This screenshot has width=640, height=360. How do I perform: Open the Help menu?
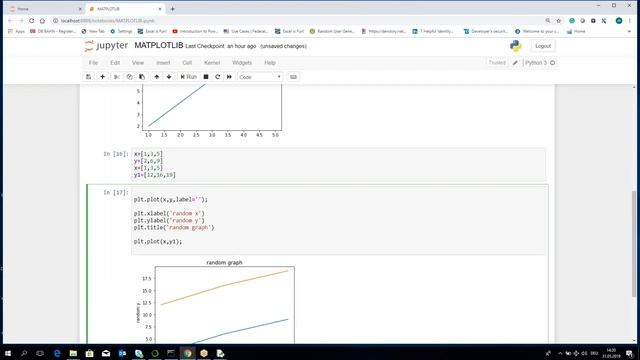tap(270, 63)
